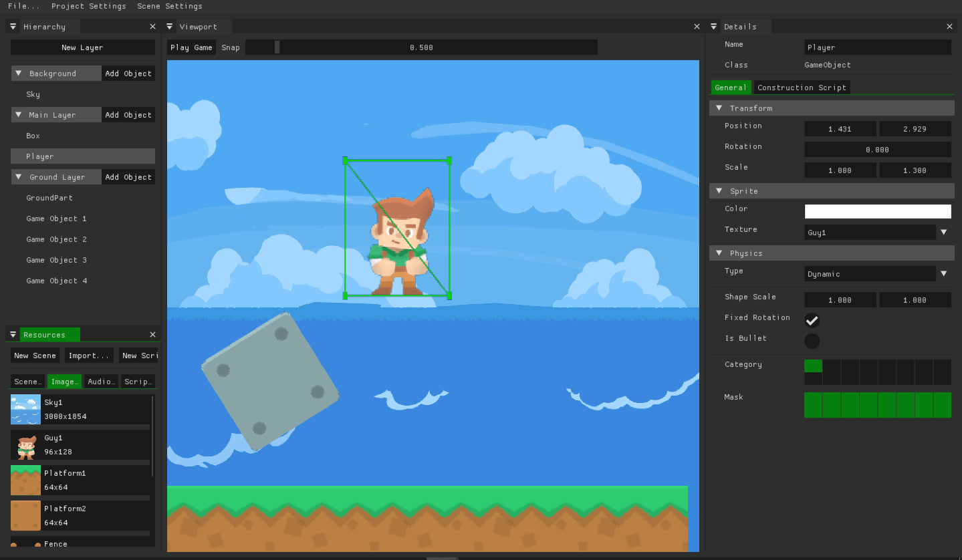
Task: Open the Resources panel menu triangle icon
Action: (13, 335)
